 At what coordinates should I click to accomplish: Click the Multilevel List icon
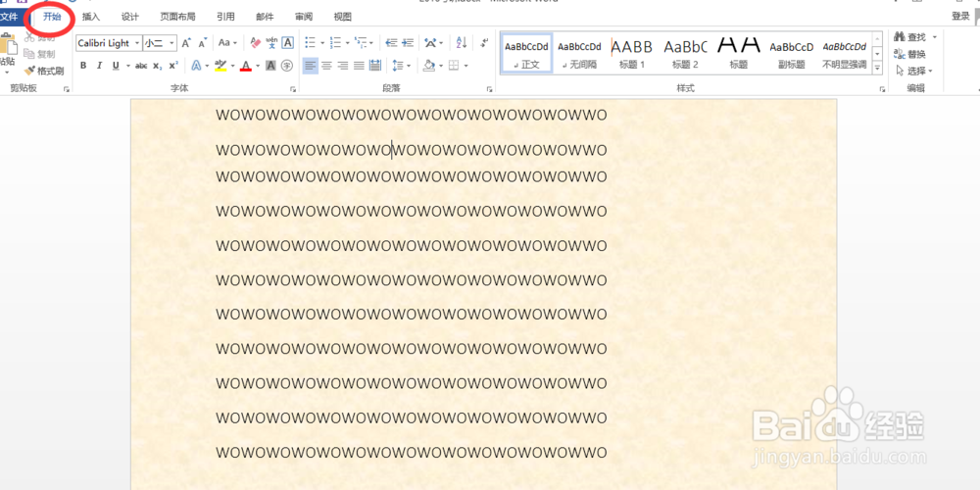(x=360, y=42)
